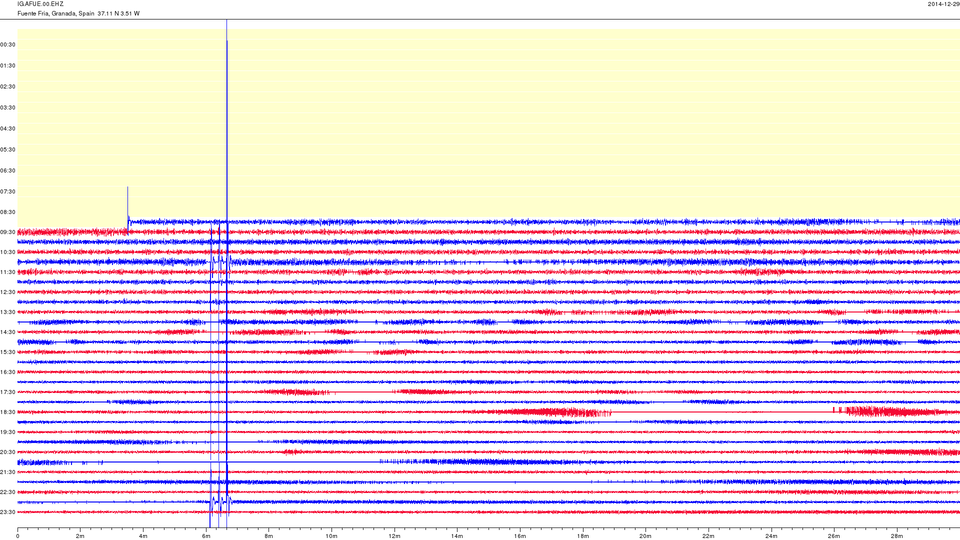
Task: Click the '00:30' time label
Action: pos(8,45)
